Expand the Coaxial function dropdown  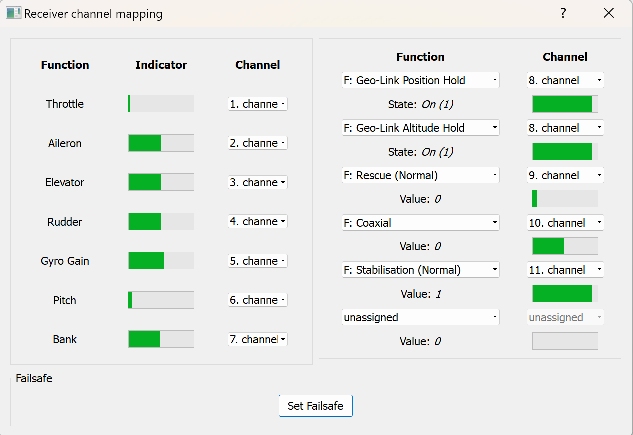[419, 223]
